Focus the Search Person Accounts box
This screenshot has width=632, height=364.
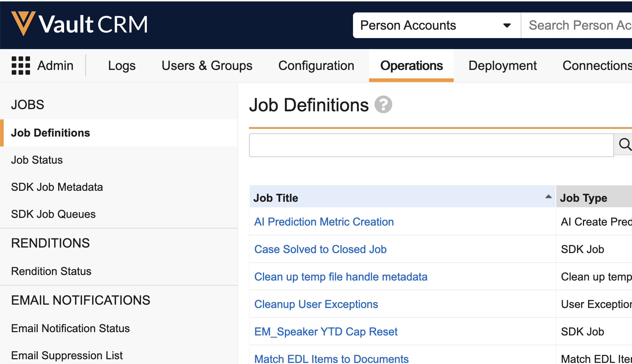pos(579,25)
